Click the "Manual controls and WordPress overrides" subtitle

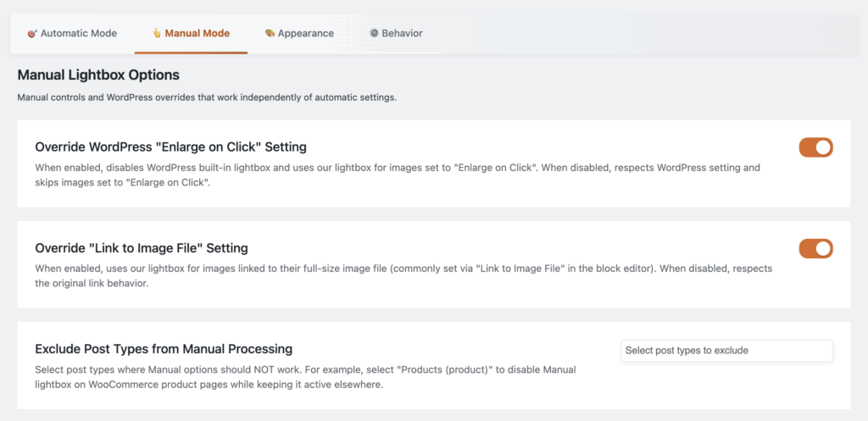tap(207, 97)
